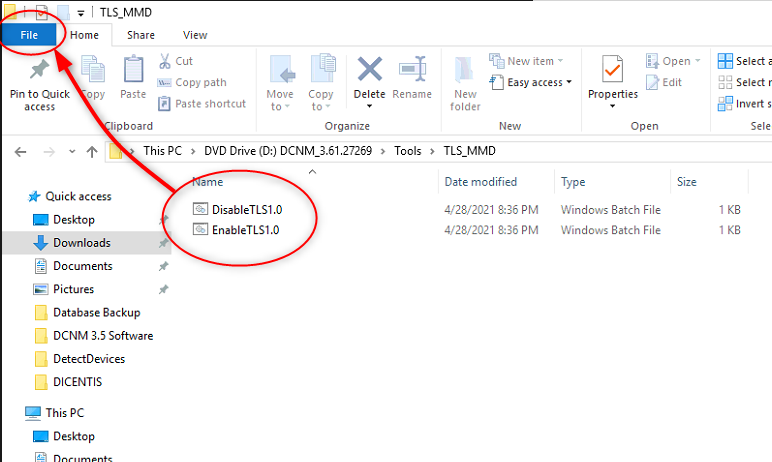The width and height of the screenshot is (772, 462).
Task: Click the Paste clipboard icon
Action: click(x=133, y=69)
